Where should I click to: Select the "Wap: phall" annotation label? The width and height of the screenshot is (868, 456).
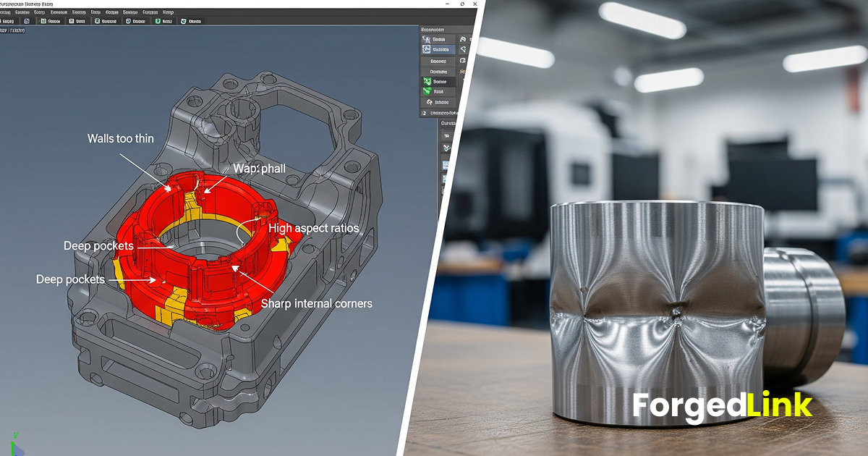[x=259, y=169]
